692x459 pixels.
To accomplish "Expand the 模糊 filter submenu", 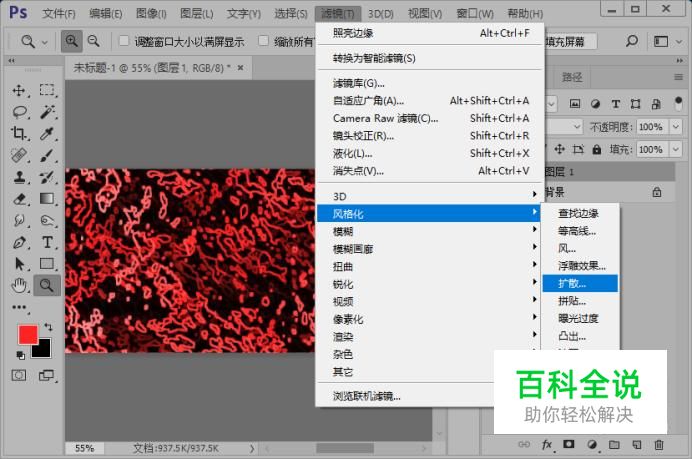I will tap(430, 231).
